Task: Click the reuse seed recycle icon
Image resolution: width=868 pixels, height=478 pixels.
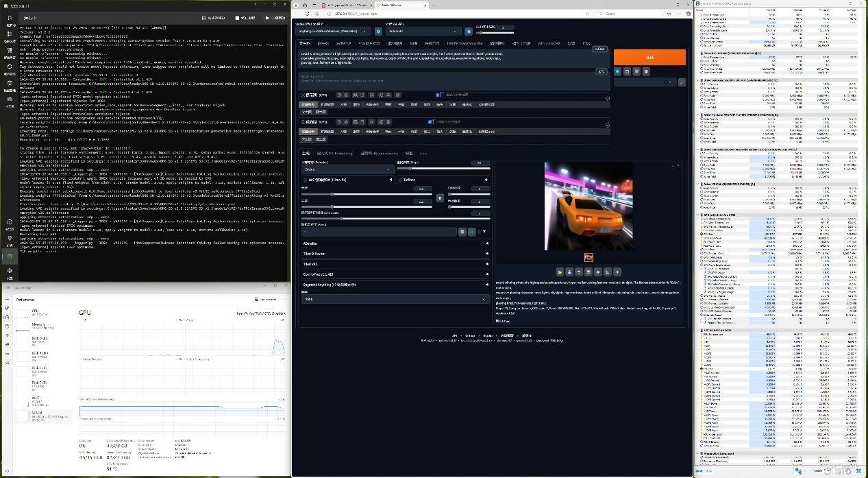Action: (471, 232)
